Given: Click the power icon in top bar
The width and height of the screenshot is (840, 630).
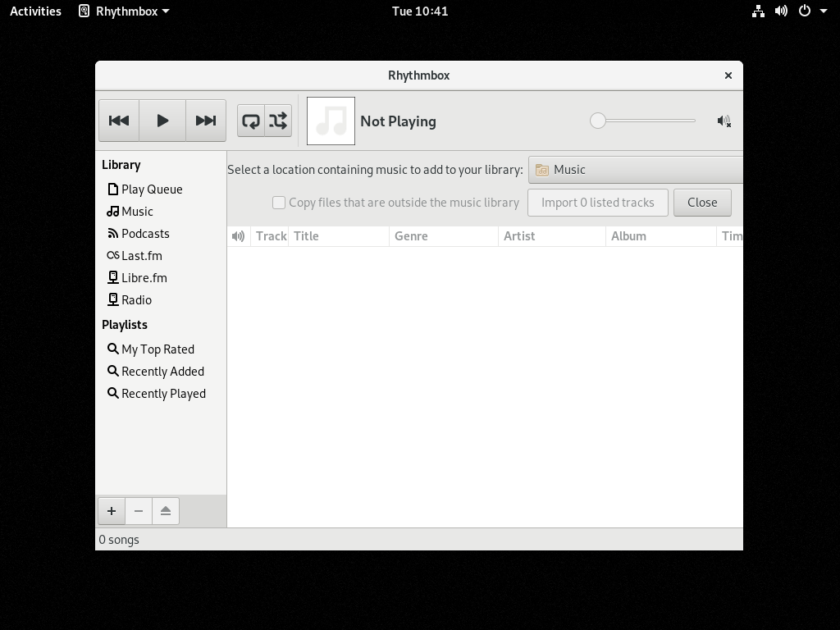Looking at the screenshot, I should click(x=805, y=11).
